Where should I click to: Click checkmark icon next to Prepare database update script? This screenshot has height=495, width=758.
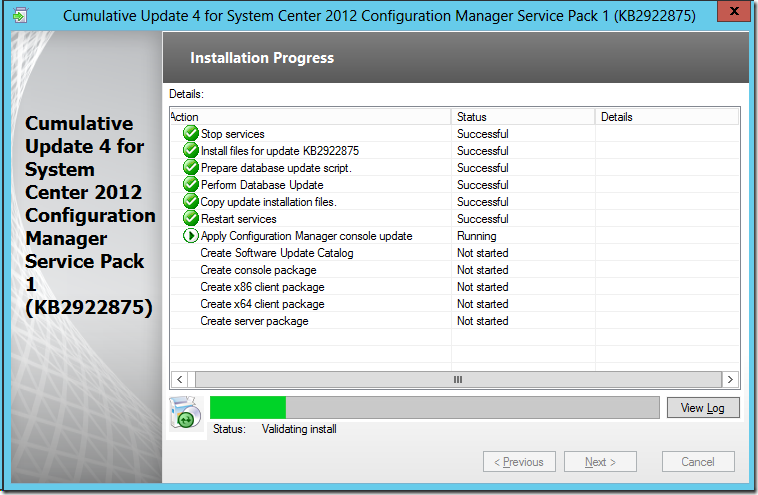coord(191,168)
